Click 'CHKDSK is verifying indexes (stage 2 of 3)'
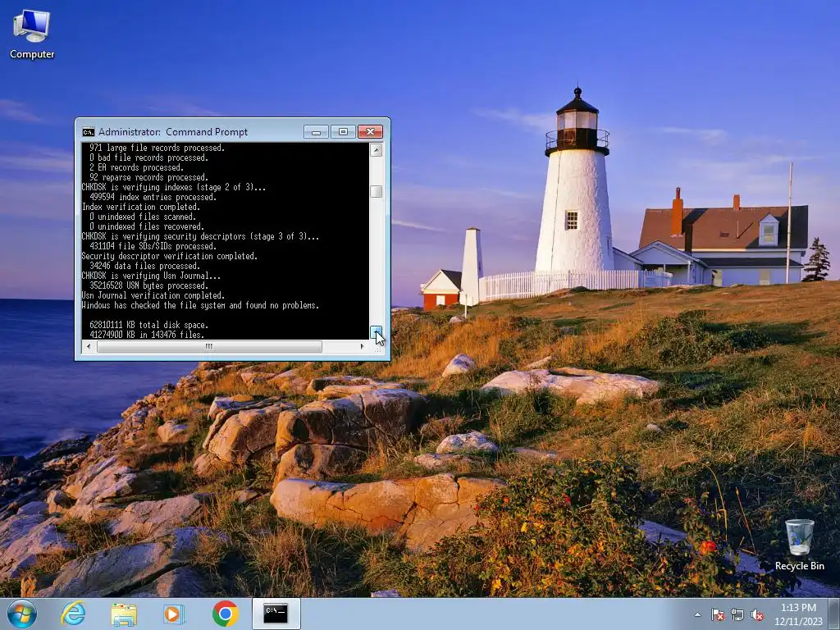Image resolution: width=840 pixels, height=630 pixels. [x=174, y=187]
